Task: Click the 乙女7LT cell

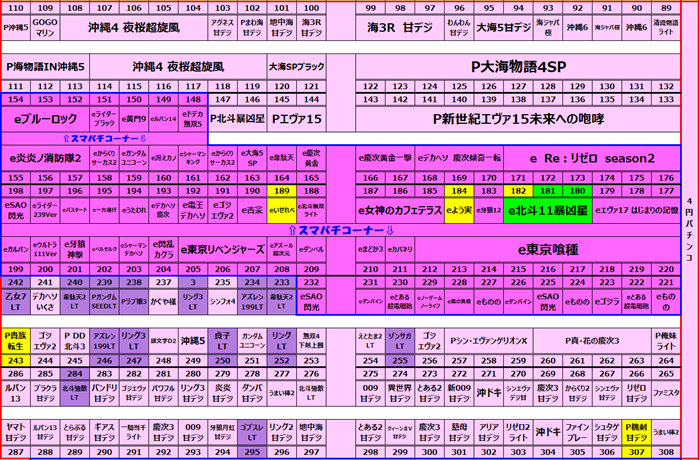Action: [16, 301]
